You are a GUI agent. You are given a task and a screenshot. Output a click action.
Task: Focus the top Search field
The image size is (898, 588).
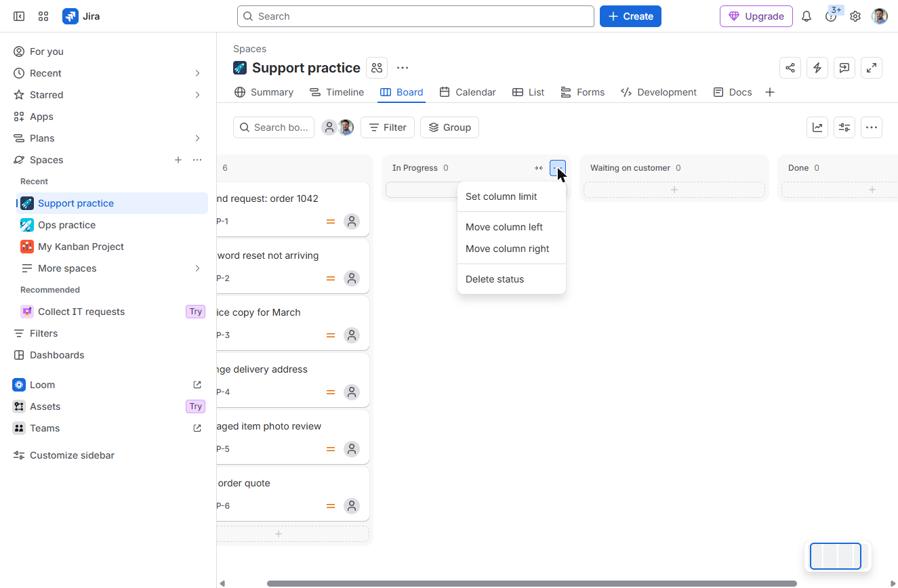(415, 16)
